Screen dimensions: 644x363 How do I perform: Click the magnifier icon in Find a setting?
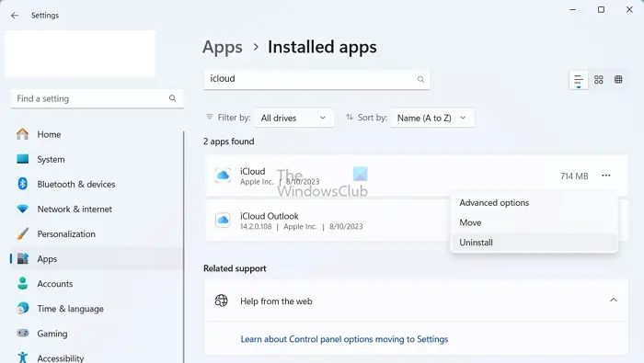(x=173, y=98)
